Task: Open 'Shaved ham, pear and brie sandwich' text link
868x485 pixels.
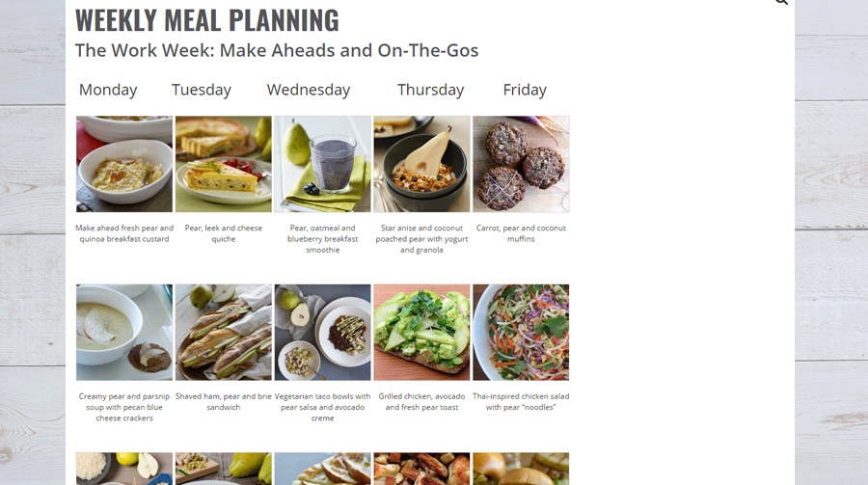Action: click(x=224, y=401)
